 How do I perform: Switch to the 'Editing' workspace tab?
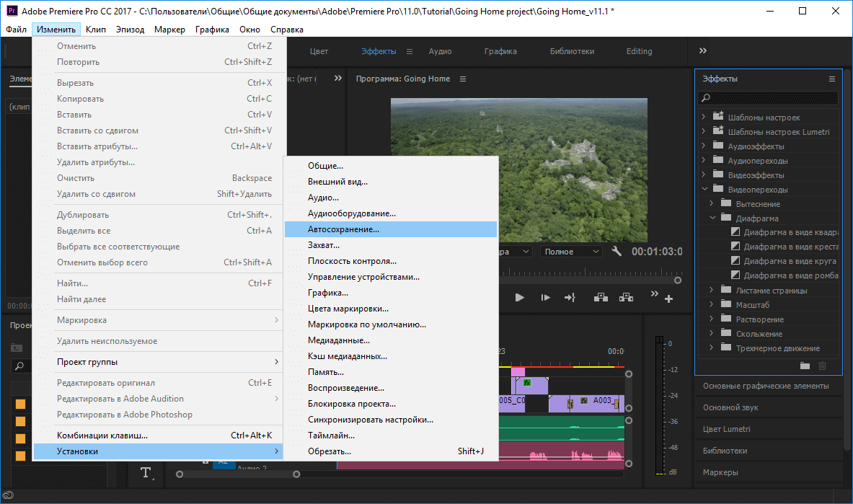pos(639,51)
